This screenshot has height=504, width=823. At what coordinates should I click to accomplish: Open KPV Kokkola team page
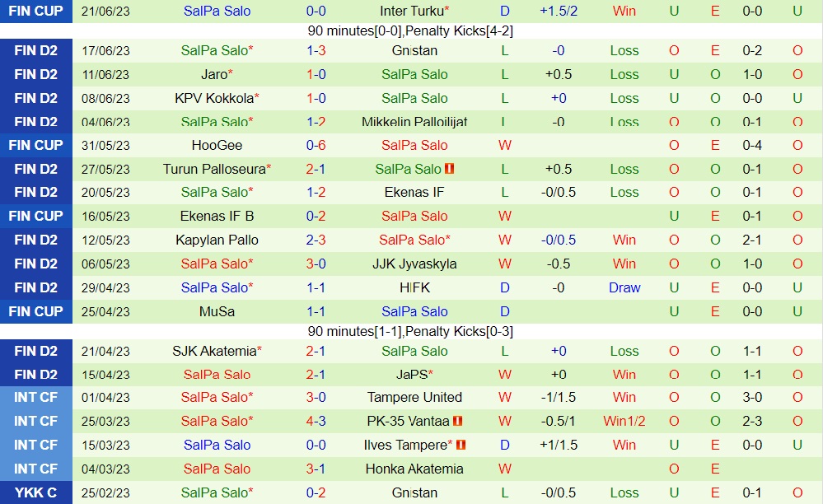click(x=214, y=98)
